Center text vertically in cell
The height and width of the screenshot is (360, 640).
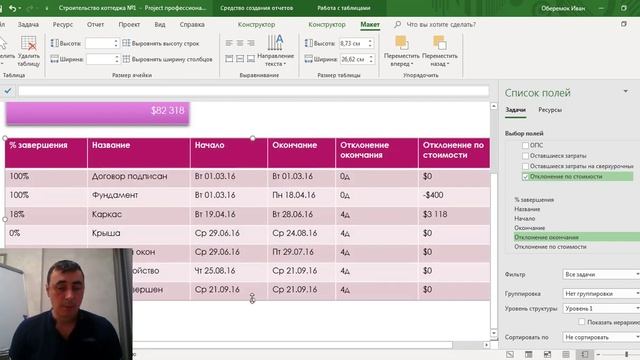tap(240, 59)
